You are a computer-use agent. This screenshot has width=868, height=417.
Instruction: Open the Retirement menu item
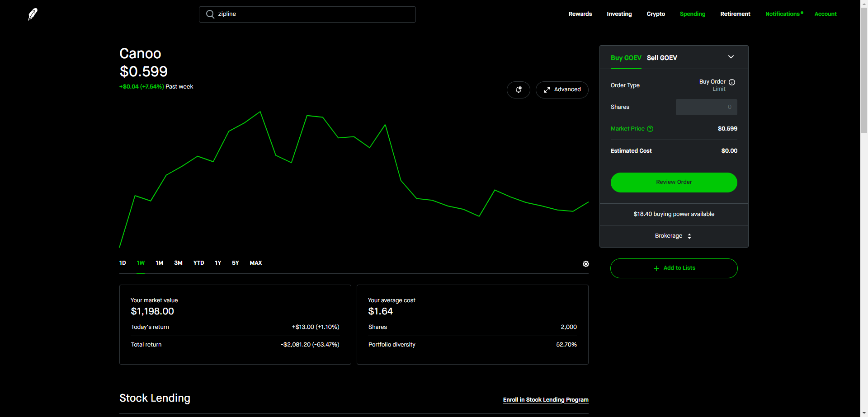735,14
